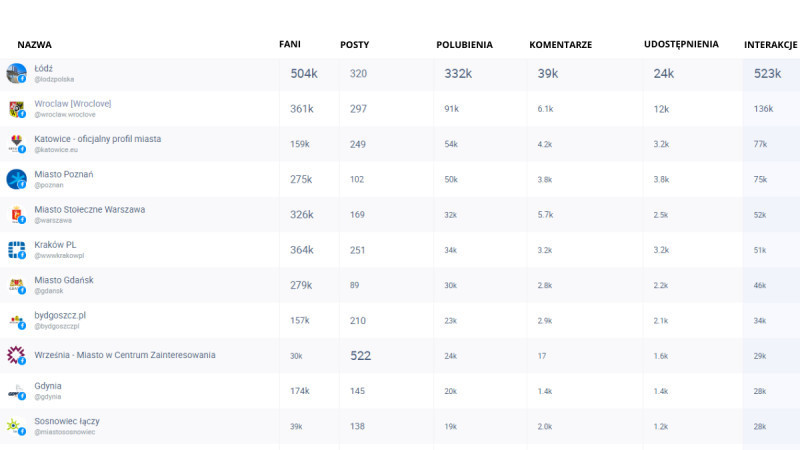Click the Miasto Gdańsk logo icon
Screen dimensions: 800x450
(x=16, y=285)
